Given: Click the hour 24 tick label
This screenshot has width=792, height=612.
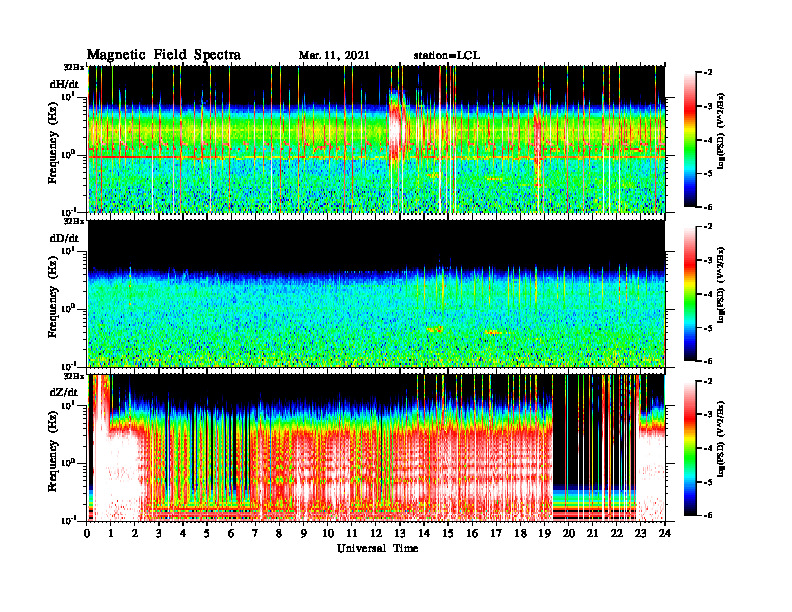Looking at the screenshot, I should point(665,533).
